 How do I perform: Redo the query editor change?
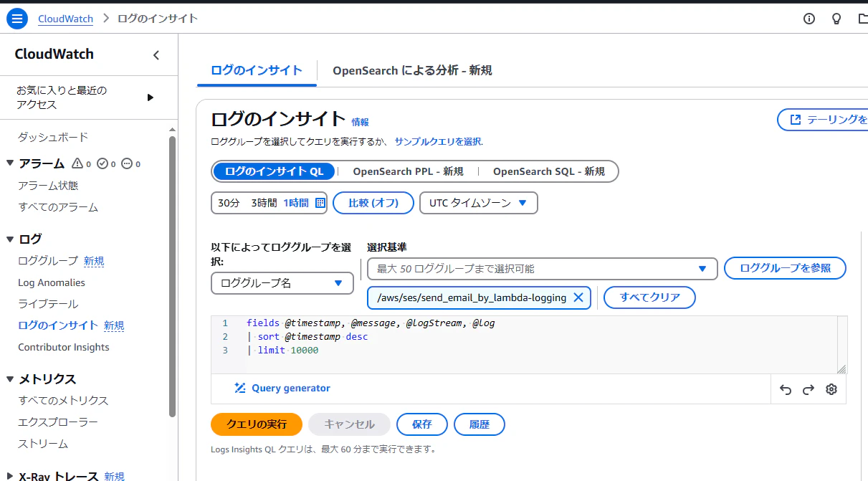(809, 390)
